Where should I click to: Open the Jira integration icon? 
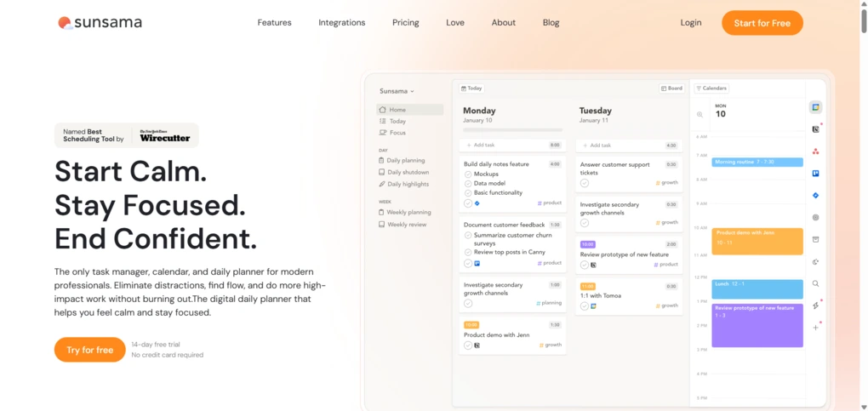point(815,196)
